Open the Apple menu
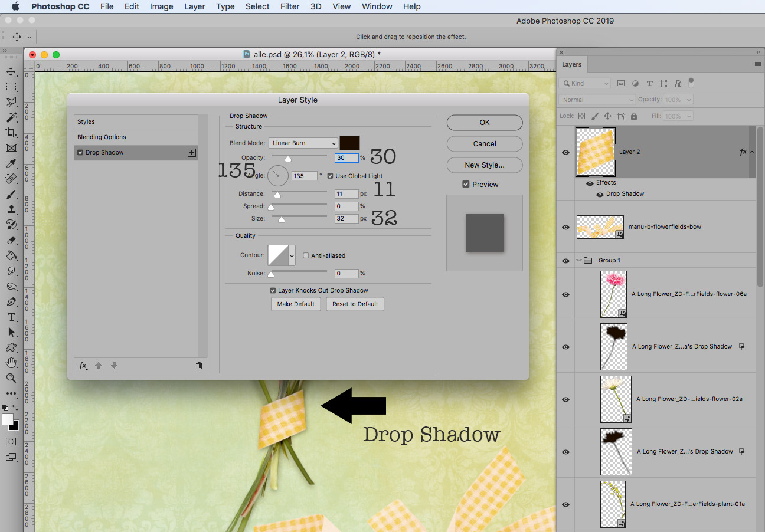 (15, 6)
